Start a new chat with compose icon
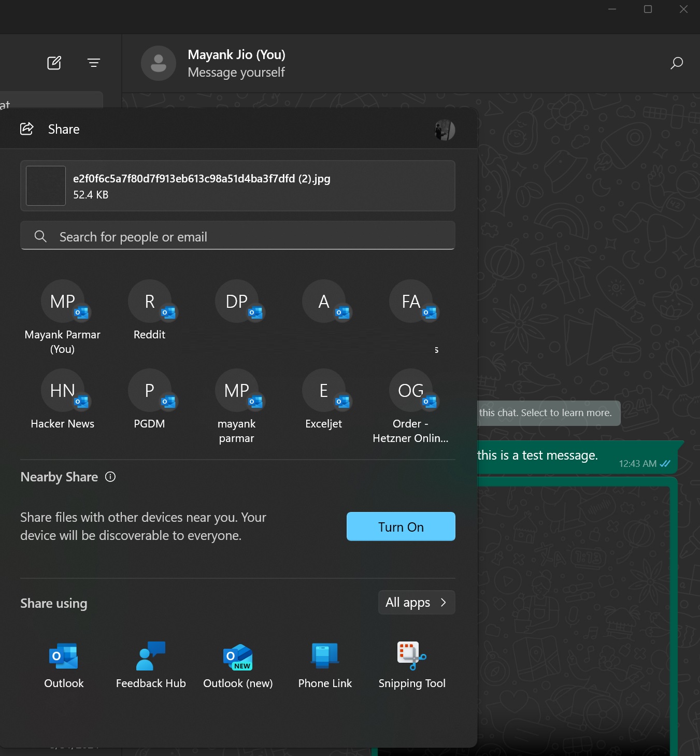Viewport: 700px width, 756px height. (x=54, y=63)
